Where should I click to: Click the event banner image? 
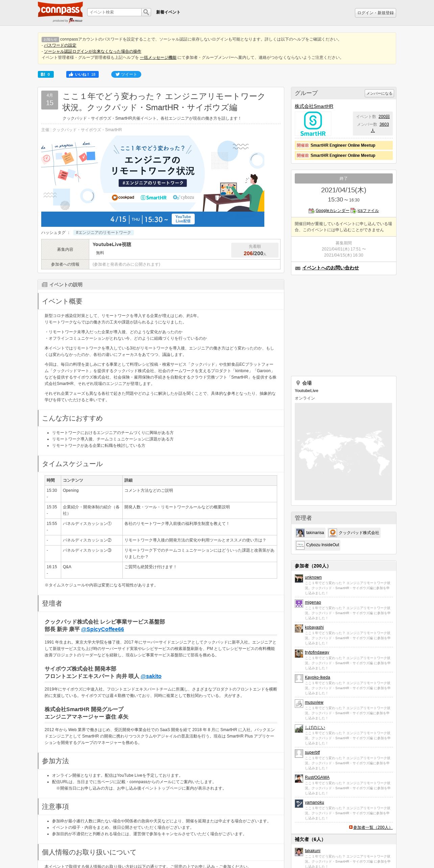point(153,181)
